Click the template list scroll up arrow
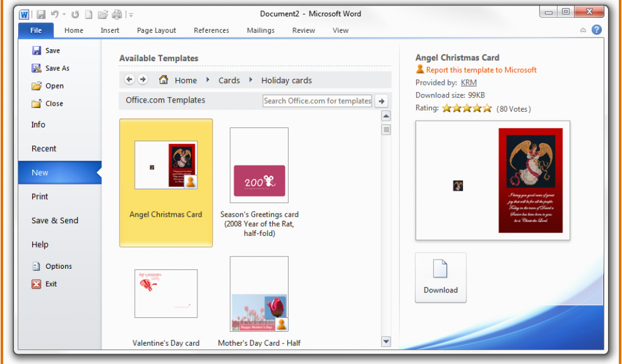The image size is (622, 364). coord(386,116)
